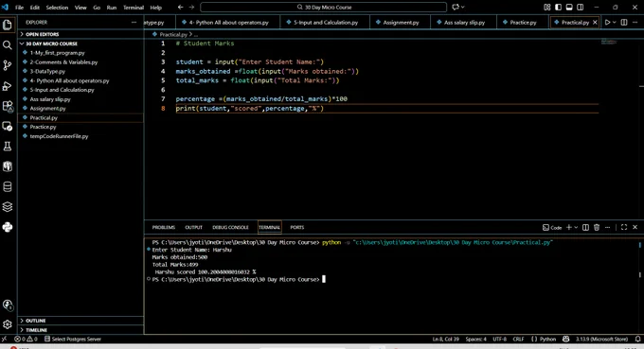The width and height of the screenshot is (644, 349).
Task: Open 3-DataType.py in explorer
Action: click(80, 71)
